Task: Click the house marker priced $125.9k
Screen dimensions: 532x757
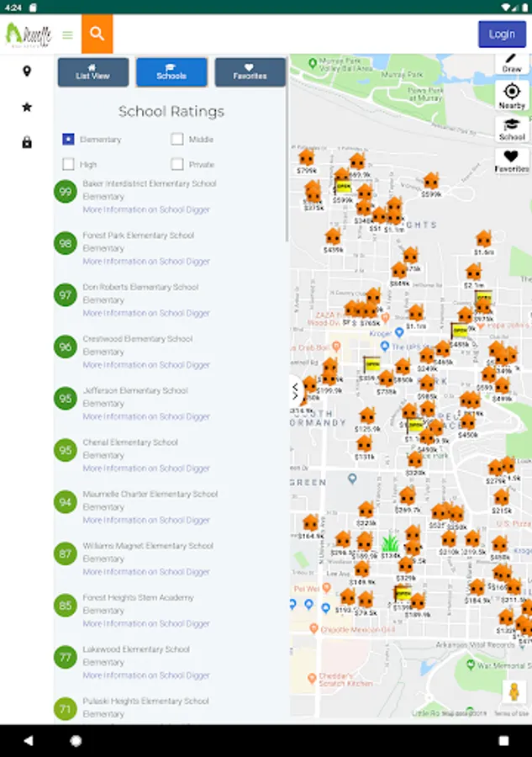Action: (367, 416)
